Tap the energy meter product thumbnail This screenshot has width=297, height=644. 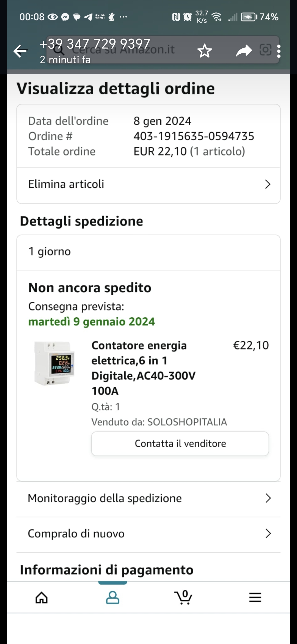(x=54, y=363)
